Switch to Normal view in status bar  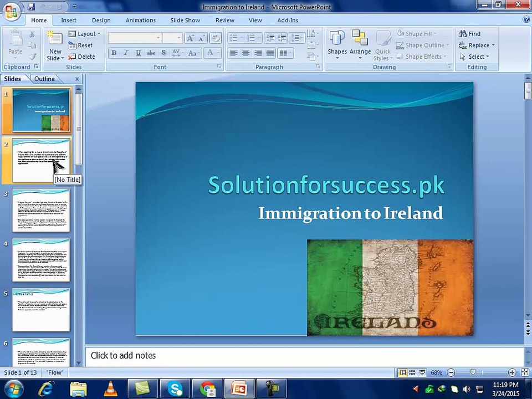402,372
